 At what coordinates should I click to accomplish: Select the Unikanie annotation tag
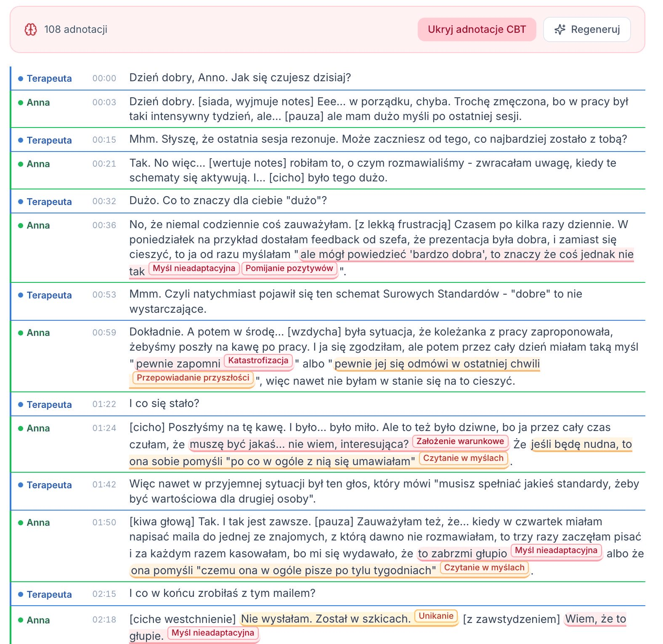click(436, 616)
